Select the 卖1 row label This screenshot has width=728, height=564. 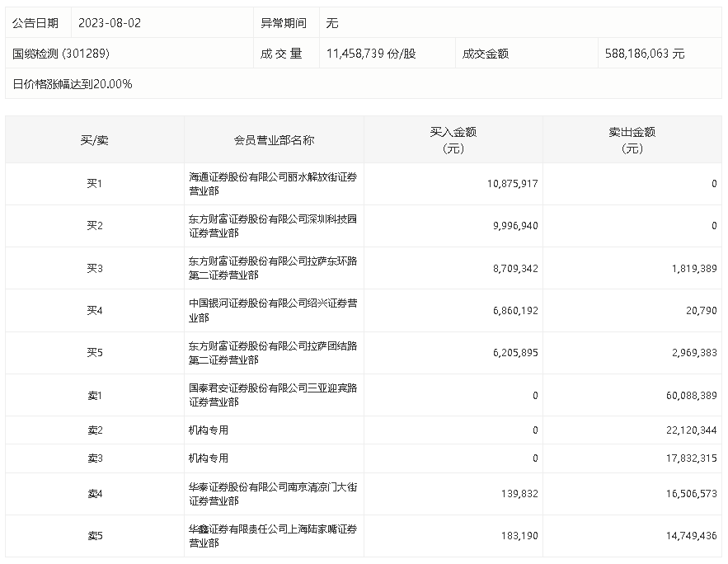coord(94,396)
